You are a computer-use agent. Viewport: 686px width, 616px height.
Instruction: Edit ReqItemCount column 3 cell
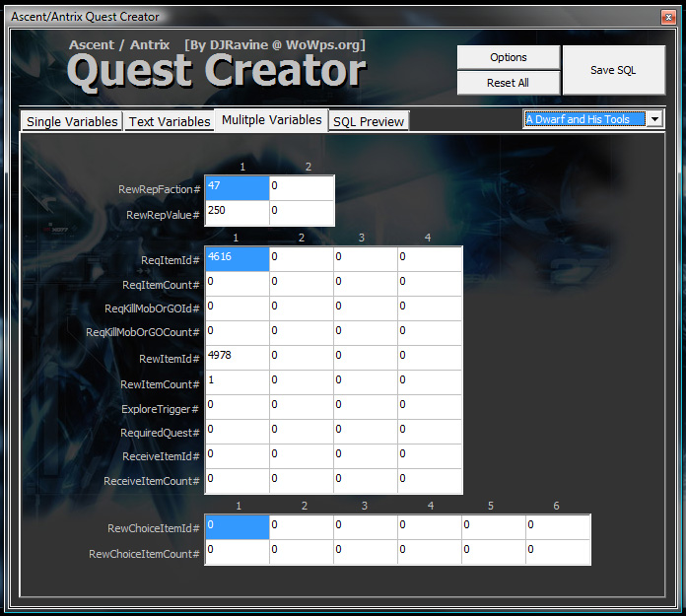point(366,284)
